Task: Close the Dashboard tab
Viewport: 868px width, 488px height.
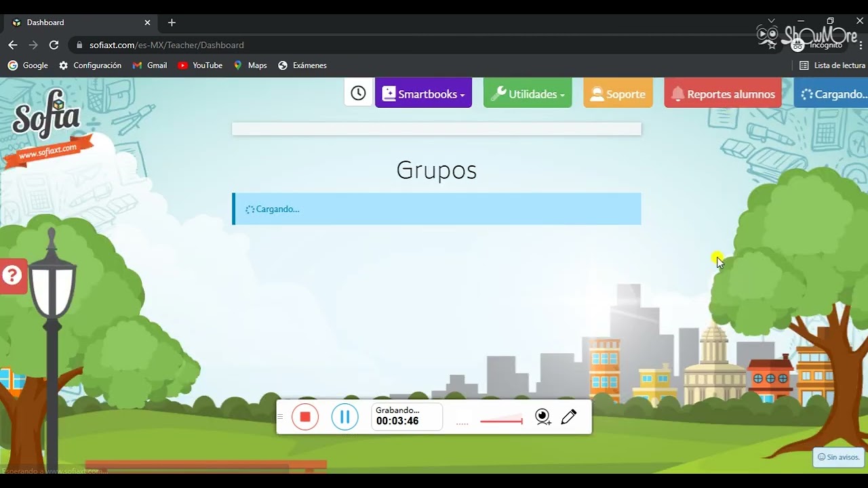Action: 147,22
